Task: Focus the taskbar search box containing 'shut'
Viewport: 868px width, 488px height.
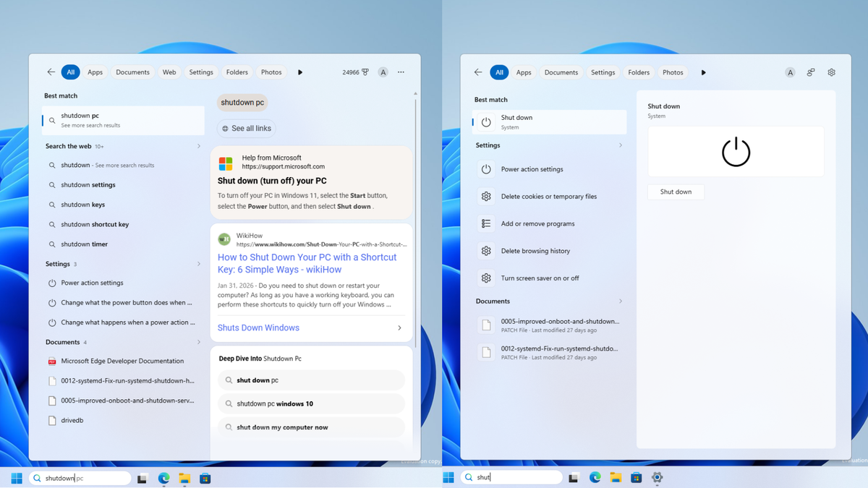Action: click(511, 478)
